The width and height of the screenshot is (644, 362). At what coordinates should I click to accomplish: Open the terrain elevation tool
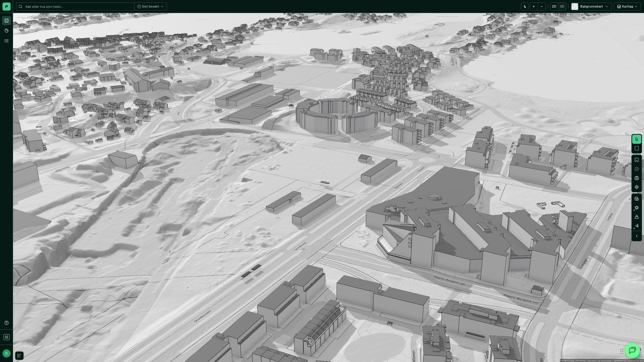636,217
